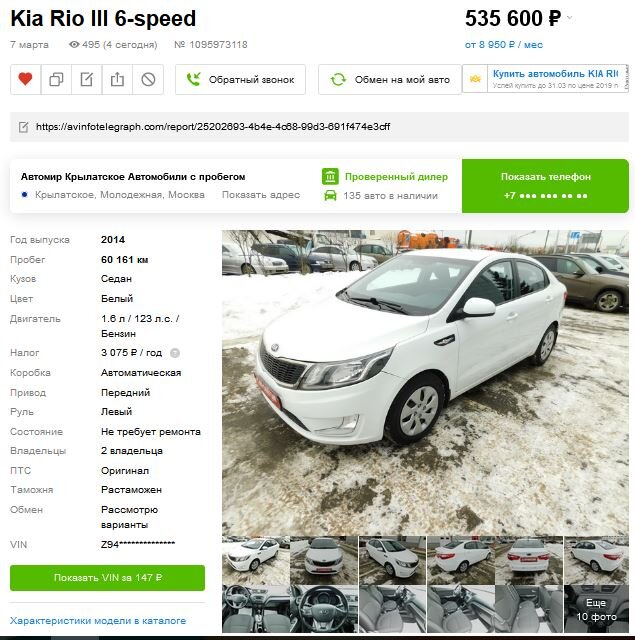Click the compare copy icon
The image size is (635, 640).
56,79
